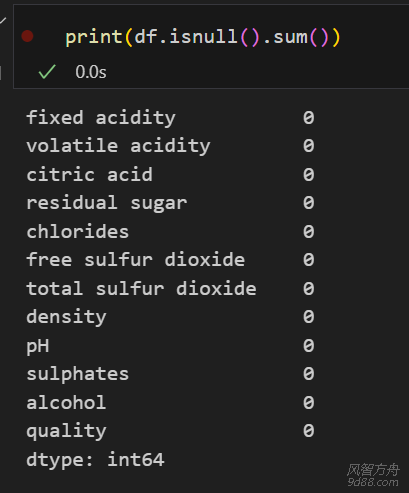Click the 0.0s execution time label
Viewport: 409px width, 493px height.
click(91, 72)
